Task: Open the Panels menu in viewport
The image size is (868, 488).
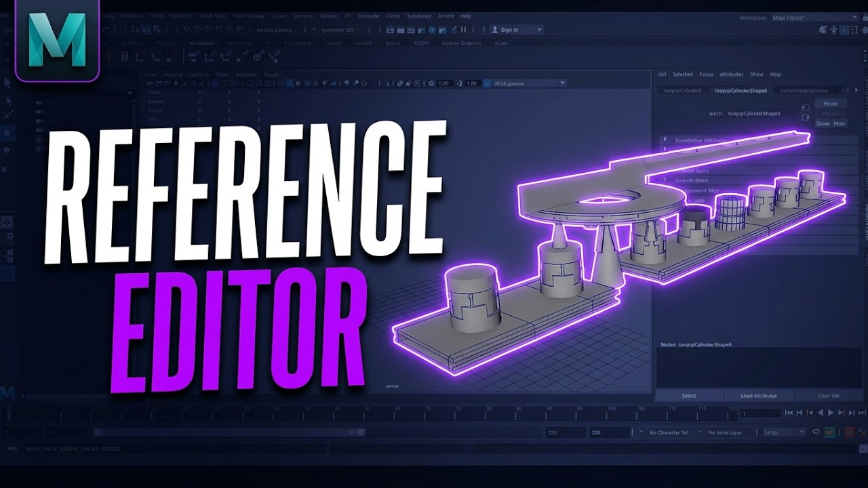Action: point(271,75)
